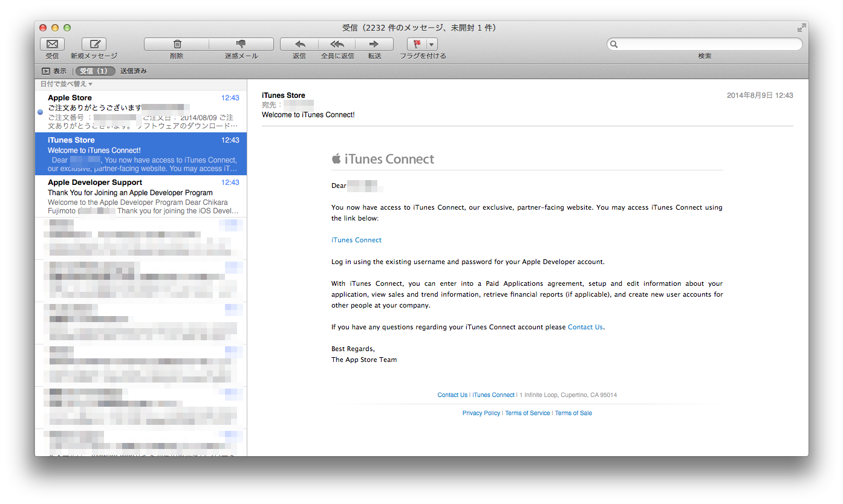Click the iTunes Store sender name

tap(284, 95)
